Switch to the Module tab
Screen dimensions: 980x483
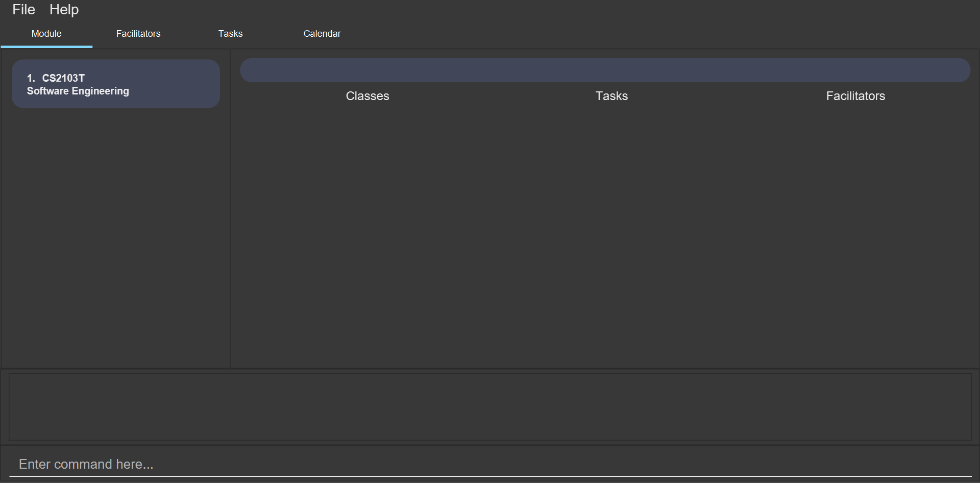coord(46,34)
